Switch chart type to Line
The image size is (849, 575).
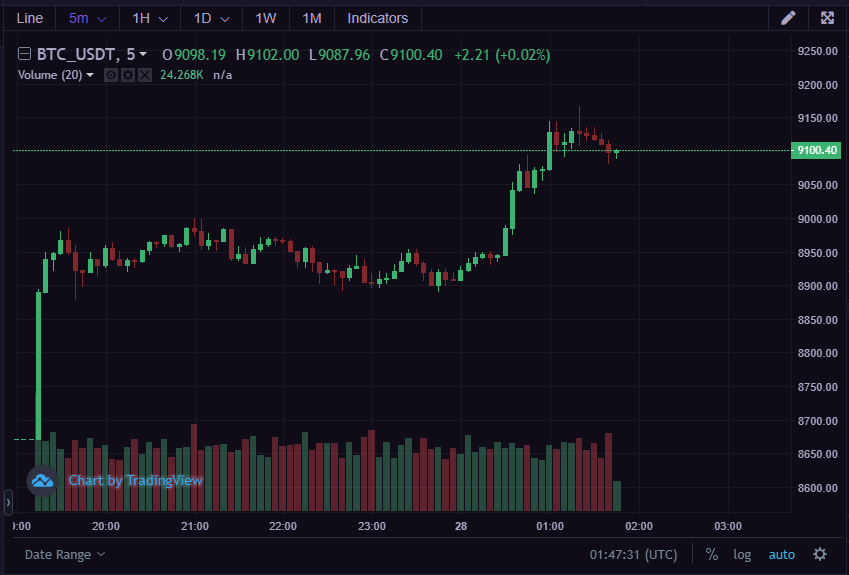click(30, 18)
